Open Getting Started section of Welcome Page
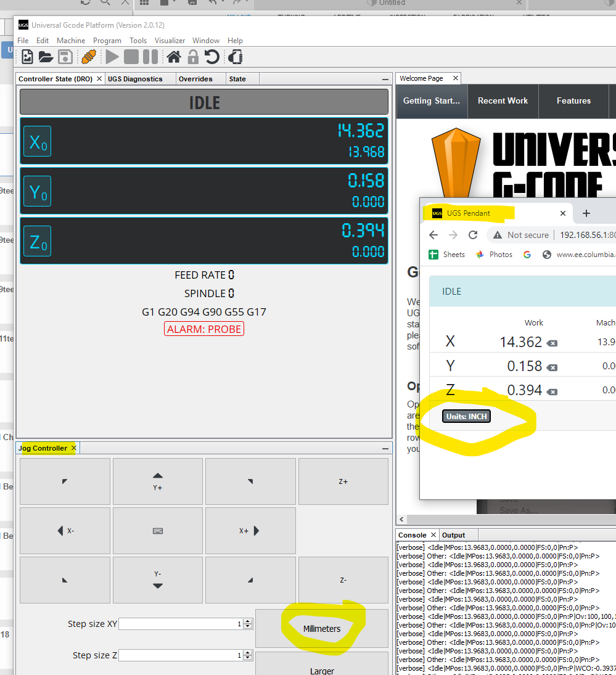Screen dimensions: 616x675 pyautogui.click(x=432, y=100)
